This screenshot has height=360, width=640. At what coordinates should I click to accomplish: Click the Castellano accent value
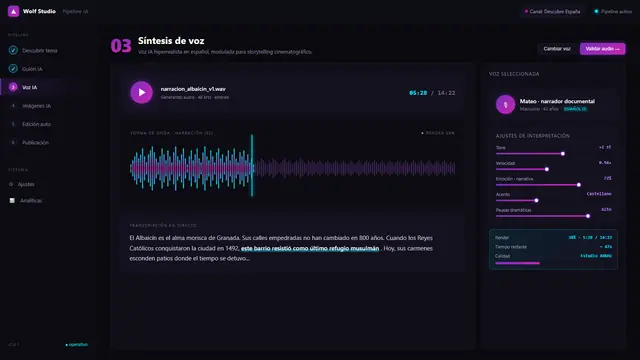(599, 194)
